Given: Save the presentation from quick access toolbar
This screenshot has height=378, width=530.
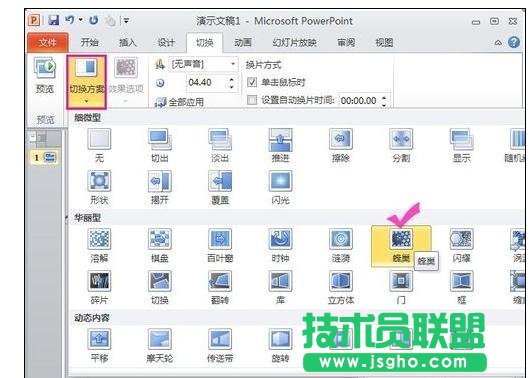Looking at the screenshot, I should click(53, 20).
